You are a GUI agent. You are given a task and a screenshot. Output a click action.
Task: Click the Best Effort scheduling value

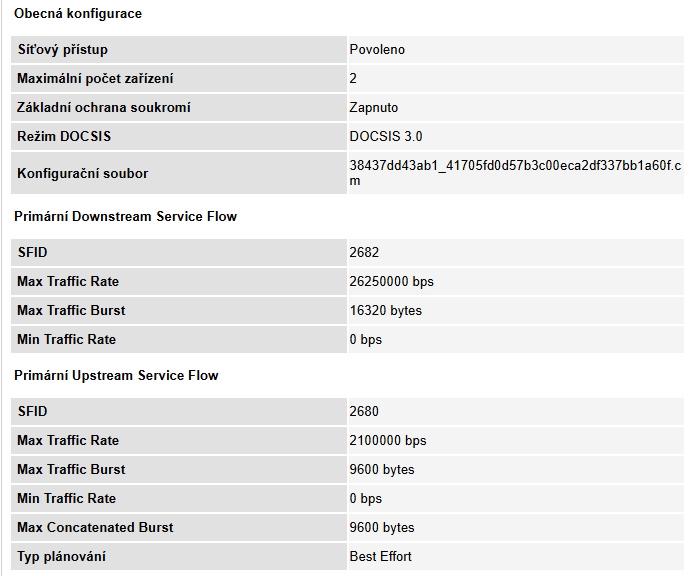coord(380,556)
